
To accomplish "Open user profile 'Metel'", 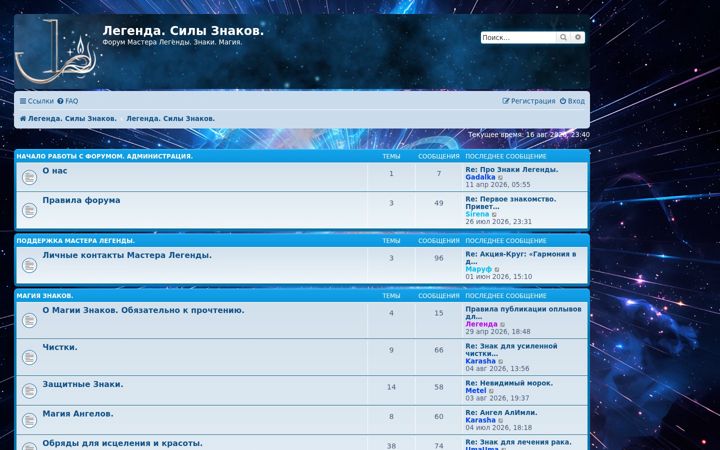I will tap(476, 391).
